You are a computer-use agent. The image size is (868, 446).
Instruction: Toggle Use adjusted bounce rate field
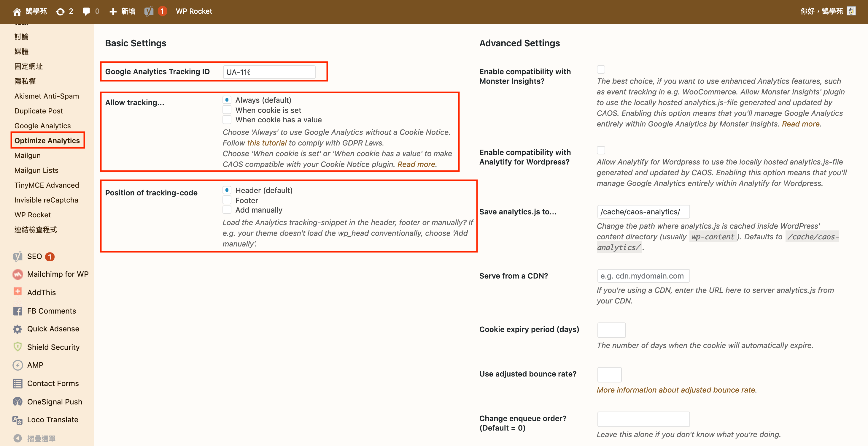pos(609,374)
